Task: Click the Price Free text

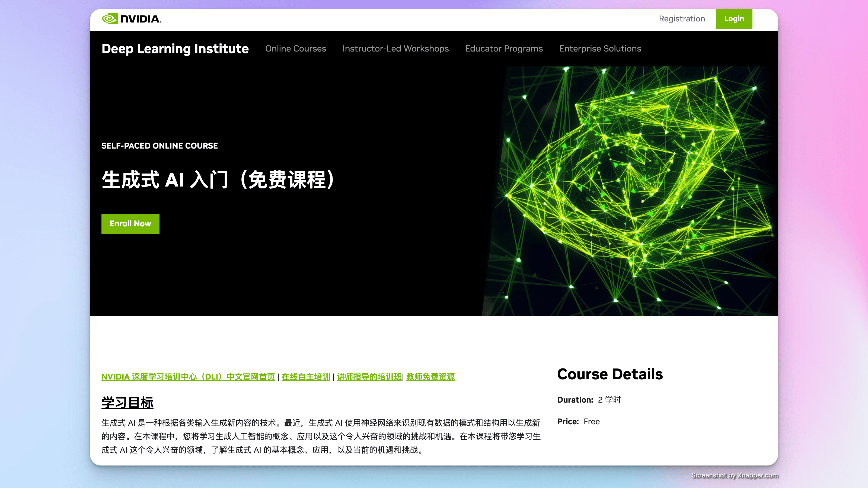Action: [x=578, y=422]
